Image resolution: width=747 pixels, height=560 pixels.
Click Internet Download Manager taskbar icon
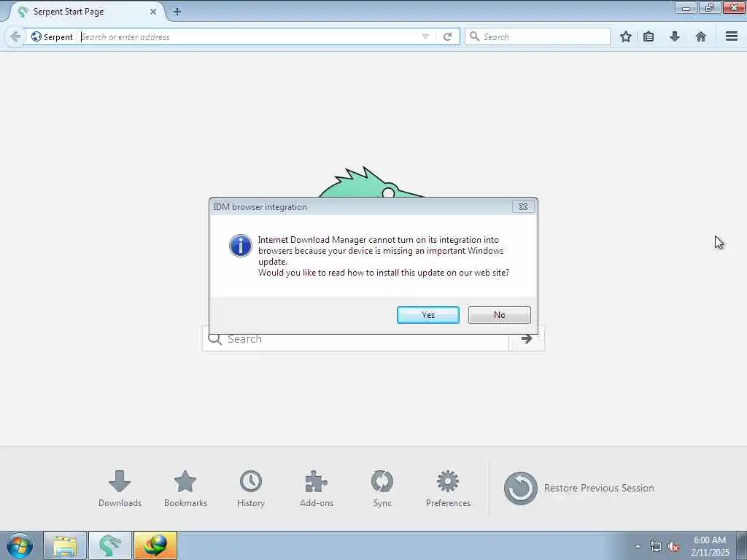click(x=155, y=545)
